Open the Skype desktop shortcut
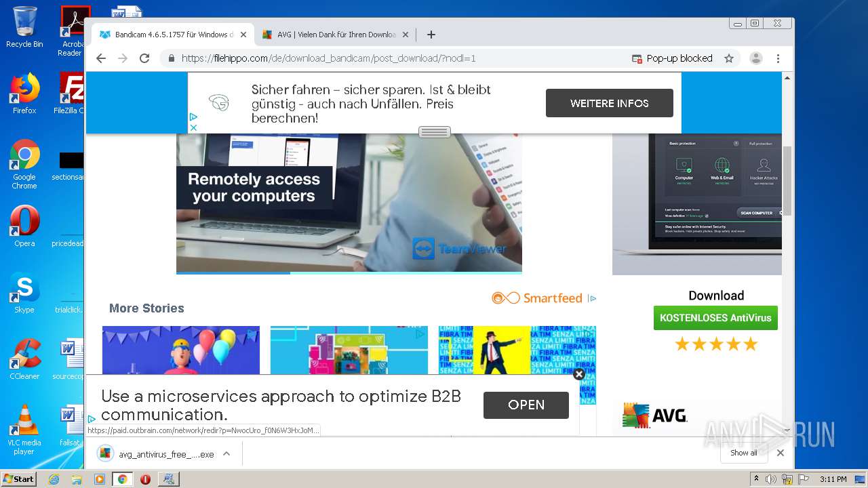Image resolution: width=868 pixels, height=488 pixels. [x=24, y=293]
